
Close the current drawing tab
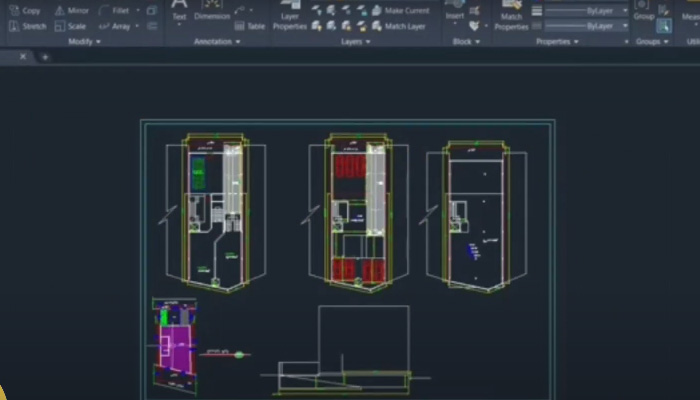pos(24,57)
